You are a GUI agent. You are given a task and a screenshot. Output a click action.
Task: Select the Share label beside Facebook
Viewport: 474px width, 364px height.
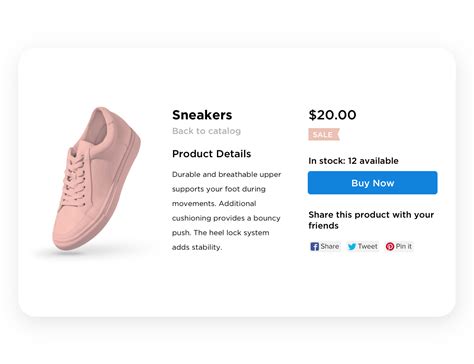[330, 246]
